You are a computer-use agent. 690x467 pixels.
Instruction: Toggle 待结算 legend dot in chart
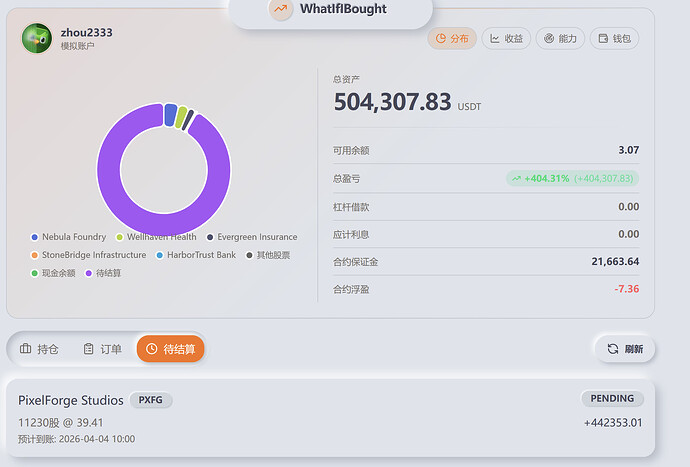tap(88, 273)
